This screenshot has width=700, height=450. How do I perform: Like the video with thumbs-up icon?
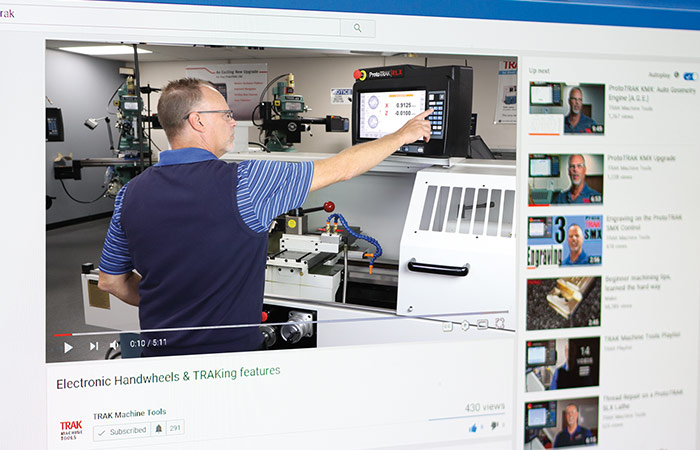473,429
